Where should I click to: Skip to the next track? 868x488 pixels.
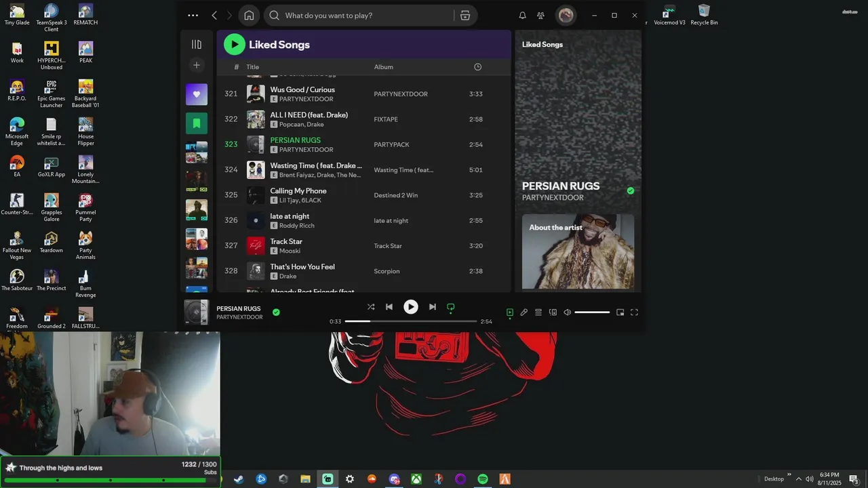coord(433,307)
